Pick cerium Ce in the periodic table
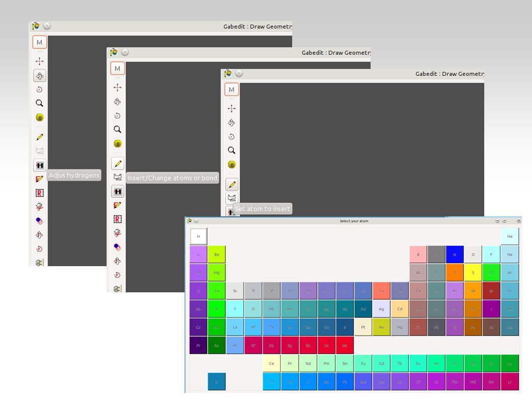532x399 pixels. point(272,364)
